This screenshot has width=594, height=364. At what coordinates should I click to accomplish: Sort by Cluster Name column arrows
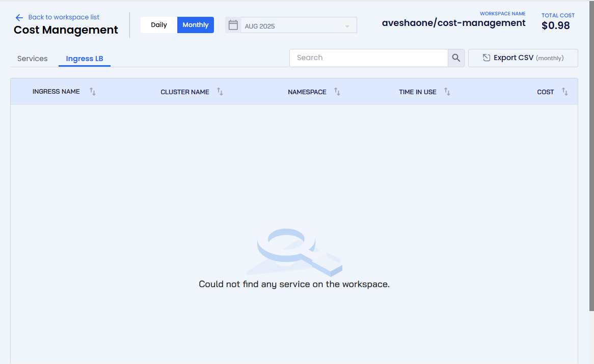click(220, 92)
